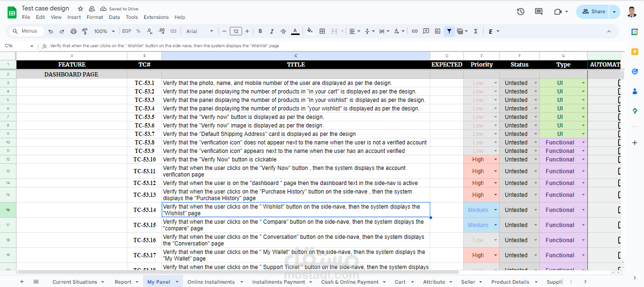Toggle Bold formatting

[x=260, y=31]
